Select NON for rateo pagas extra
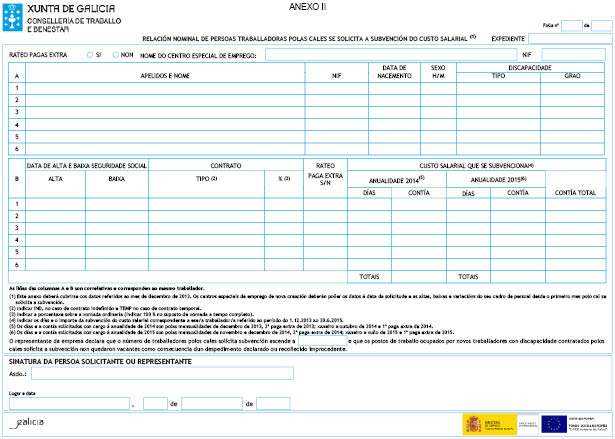Image resolution: width=615 pixels, height=439 pixels. tap(115, 54)
